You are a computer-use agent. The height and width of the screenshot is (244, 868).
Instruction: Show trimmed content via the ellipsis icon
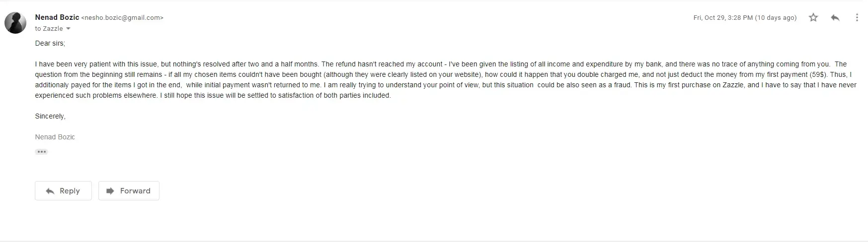41,152
